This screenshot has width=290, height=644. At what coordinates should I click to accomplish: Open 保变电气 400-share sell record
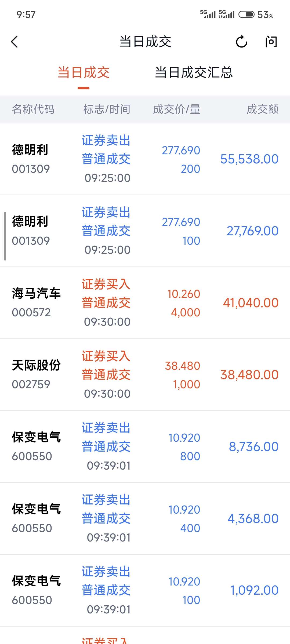145,519
